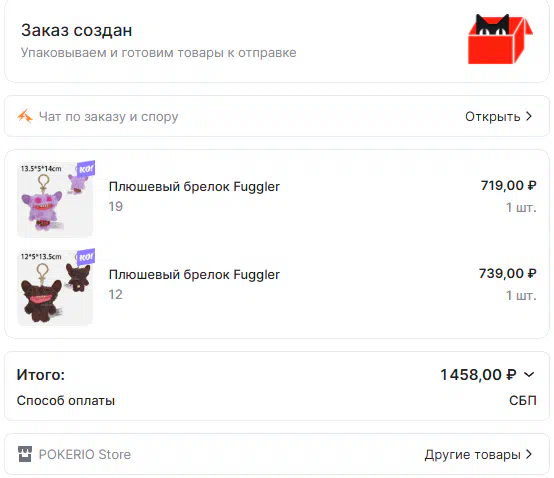Click the purple KO badge on second product

coord(86,257)
